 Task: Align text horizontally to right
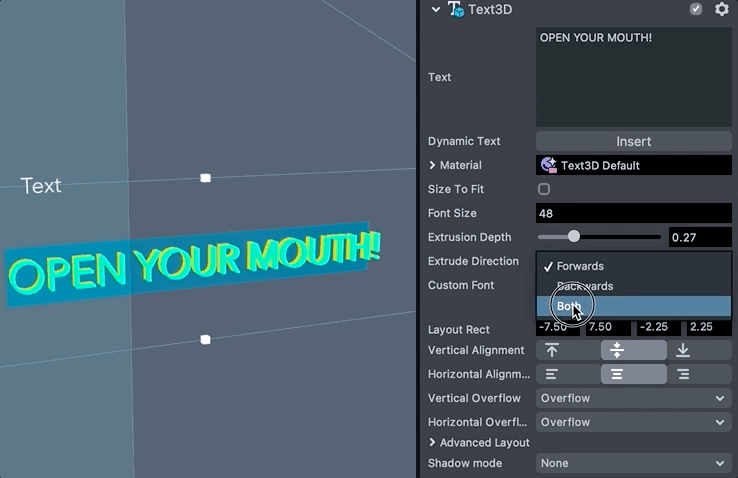click(x=683, y=374)
